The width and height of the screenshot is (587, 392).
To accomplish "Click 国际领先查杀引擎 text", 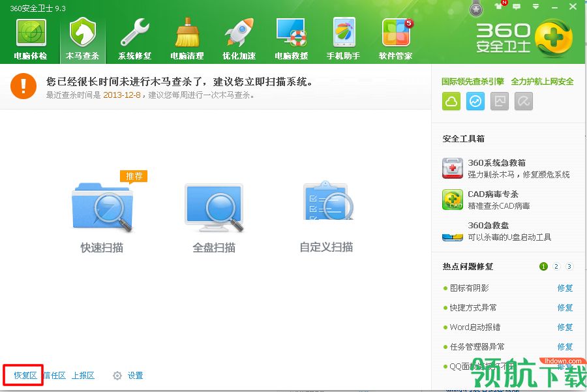I will [x=473, y=82].
